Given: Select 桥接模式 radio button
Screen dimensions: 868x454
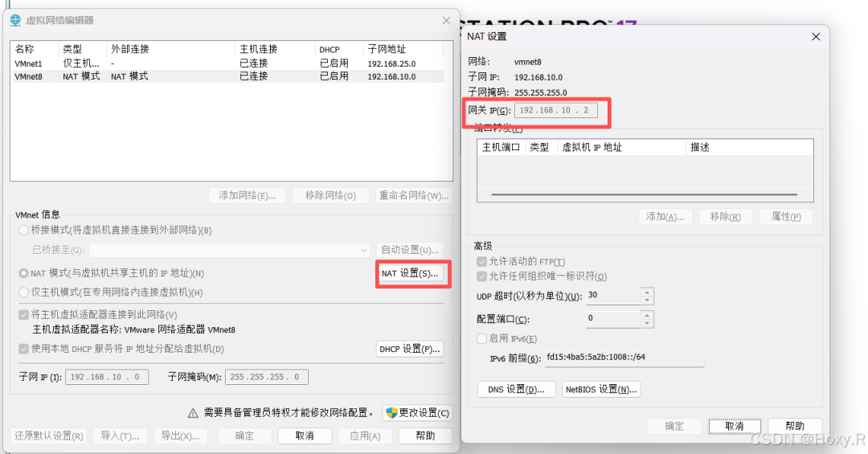Looking at the screenshot, I should pyautogui.click(x=24, y=230).
